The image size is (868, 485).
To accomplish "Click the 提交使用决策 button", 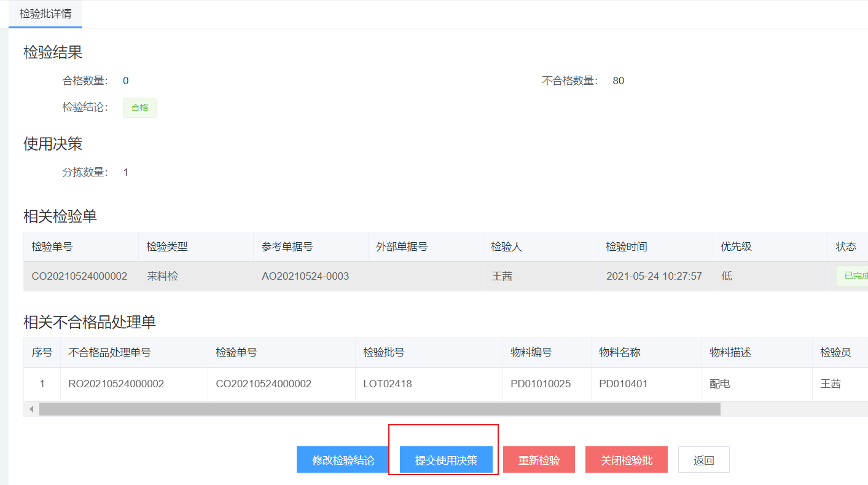I will 446,460.
